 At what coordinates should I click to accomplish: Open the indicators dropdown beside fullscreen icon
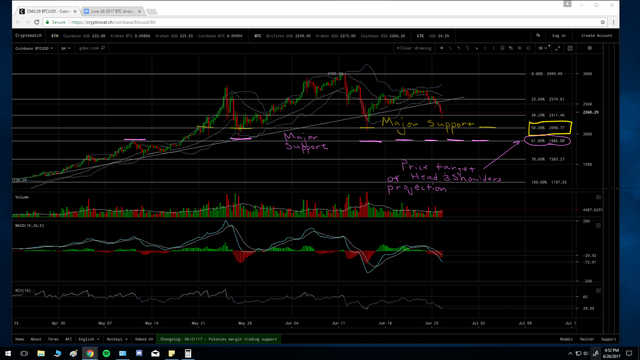542,48
